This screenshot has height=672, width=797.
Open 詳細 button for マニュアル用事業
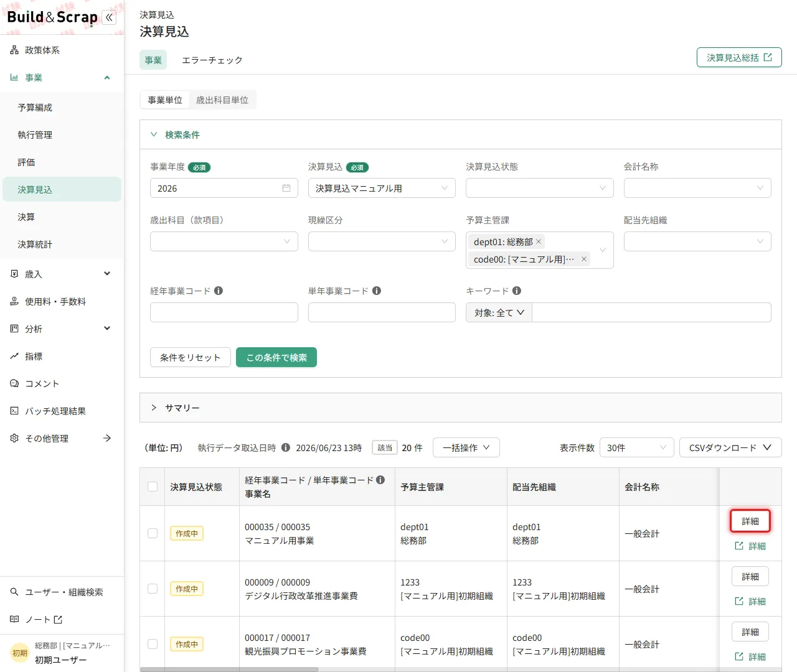click(x=750, y=521)
